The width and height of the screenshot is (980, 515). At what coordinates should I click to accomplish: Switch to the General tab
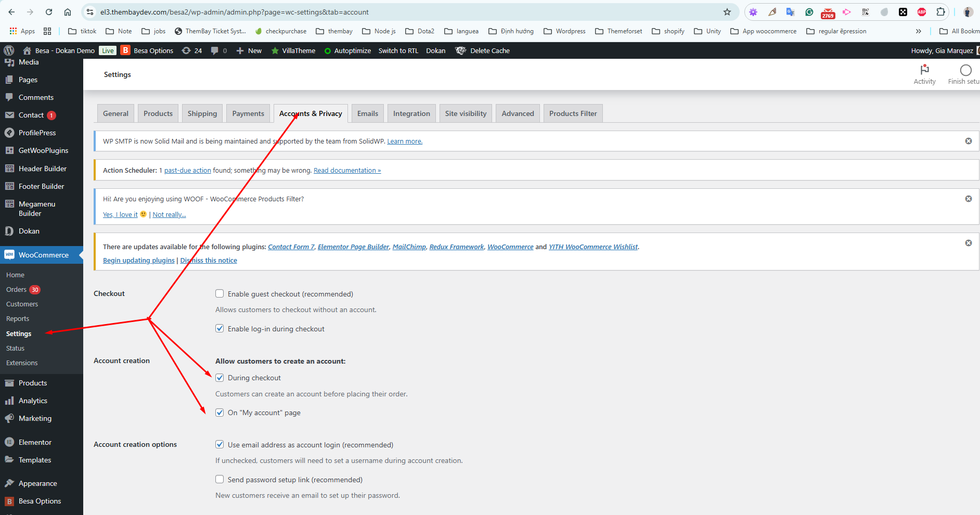(115, 113)
